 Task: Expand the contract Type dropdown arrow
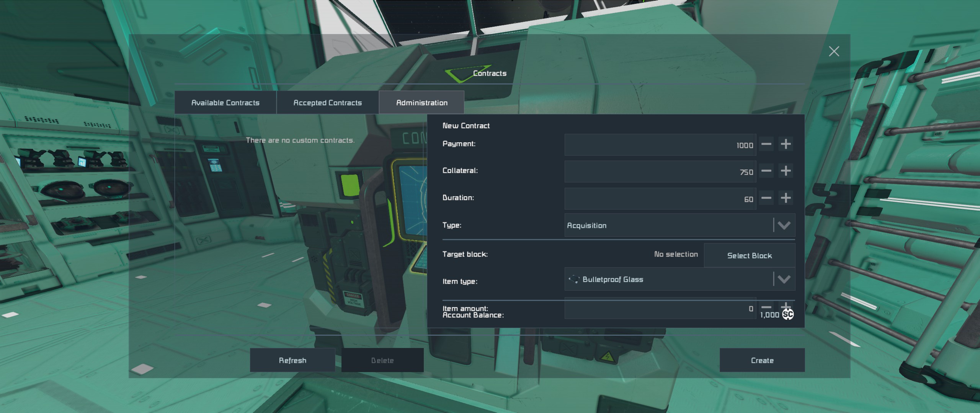tap(784, 225)
